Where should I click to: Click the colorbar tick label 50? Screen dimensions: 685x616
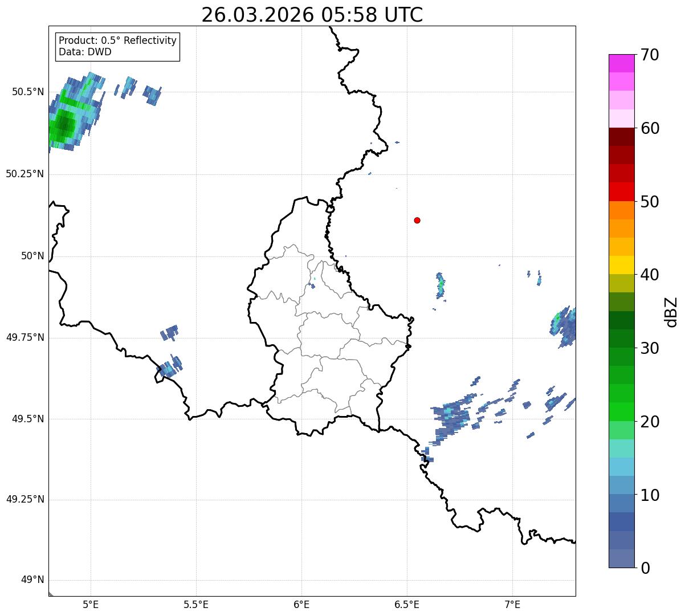[x=650, y=202]
